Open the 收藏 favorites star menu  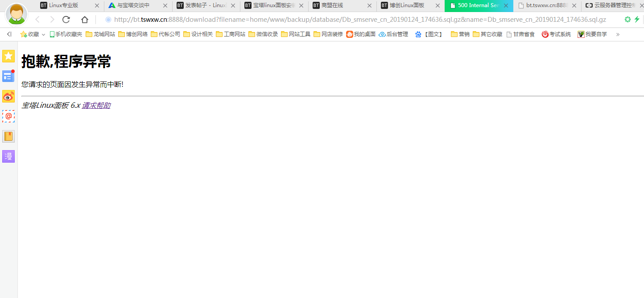pos(33,34)
